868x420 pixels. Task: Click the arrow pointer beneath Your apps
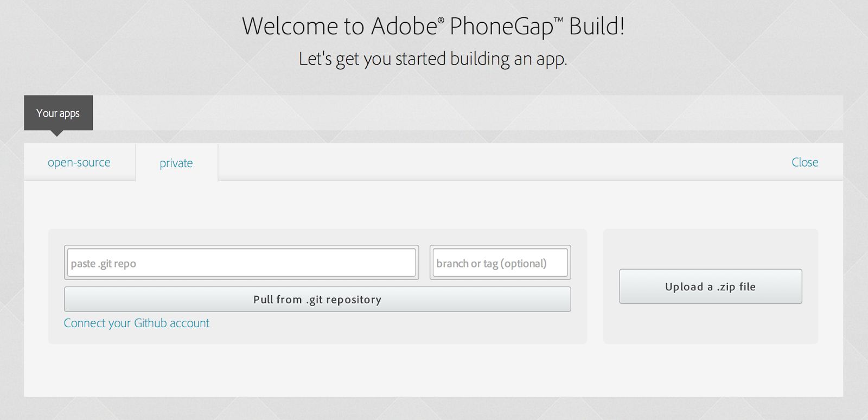point(56,133)
